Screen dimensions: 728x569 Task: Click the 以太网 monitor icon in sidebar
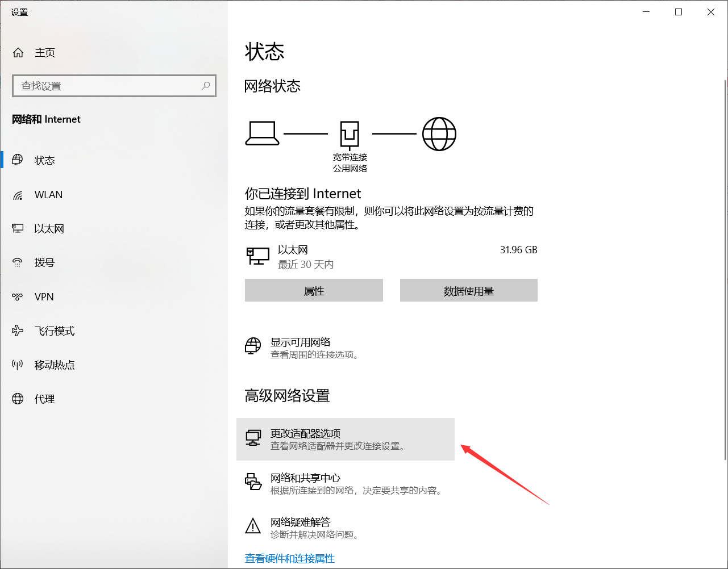(18, 228)
